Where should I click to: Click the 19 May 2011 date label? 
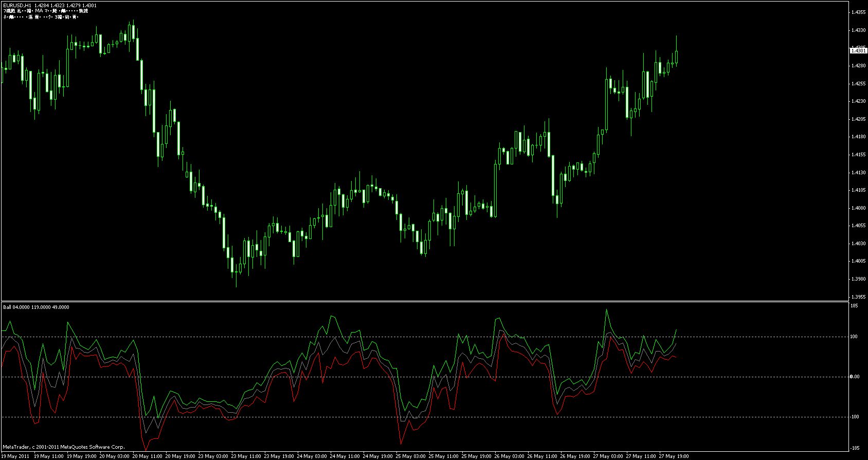(x=16, y=456)
